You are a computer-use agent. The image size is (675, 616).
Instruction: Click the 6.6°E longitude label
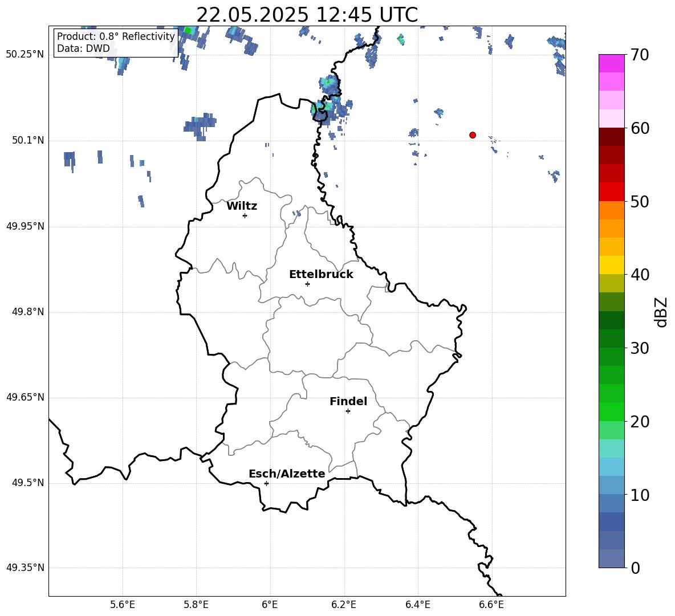[x=491, y=605]
